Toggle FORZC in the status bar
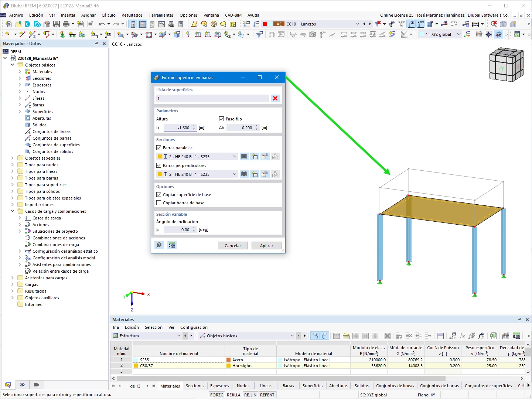This screenshot has height=399, width=532. [216, 395]
